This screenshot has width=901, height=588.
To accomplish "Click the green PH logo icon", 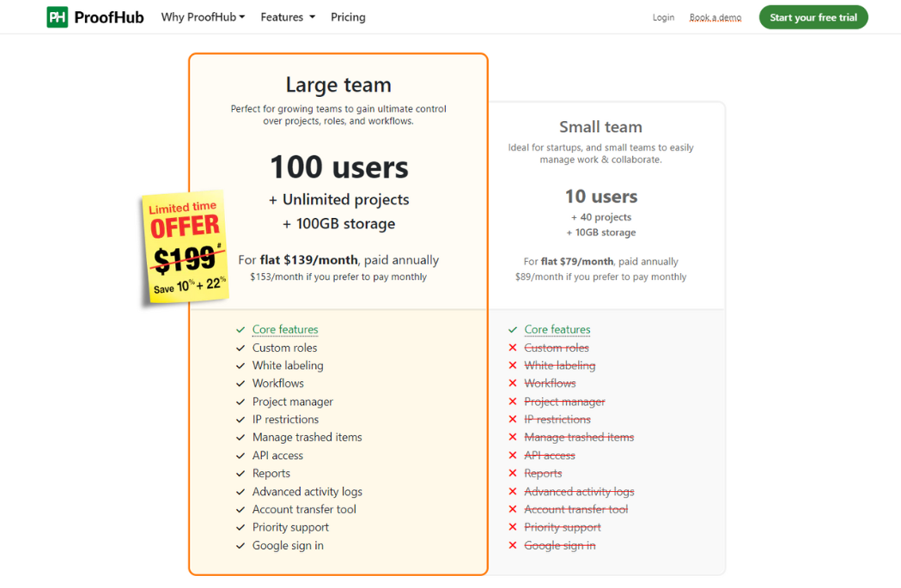I will pos(57,16).
